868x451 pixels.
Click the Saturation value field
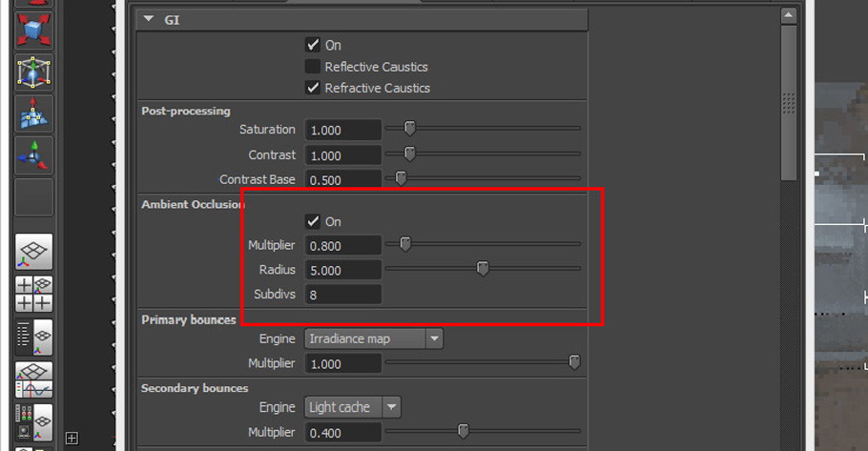coord(342,130)
